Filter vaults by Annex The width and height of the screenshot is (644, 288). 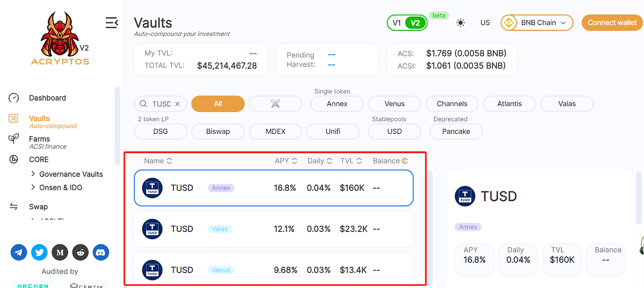tap(337, 104)
